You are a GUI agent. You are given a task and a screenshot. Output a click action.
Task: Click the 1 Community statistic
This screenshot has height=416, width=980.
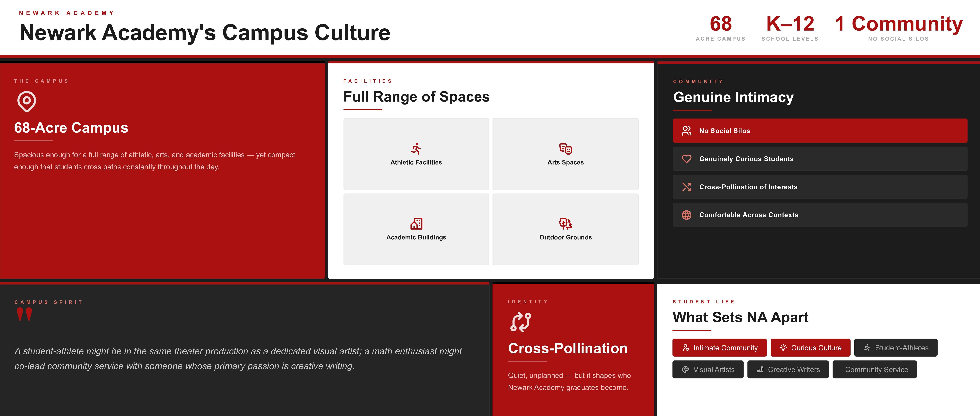click(x=899, y=28)
